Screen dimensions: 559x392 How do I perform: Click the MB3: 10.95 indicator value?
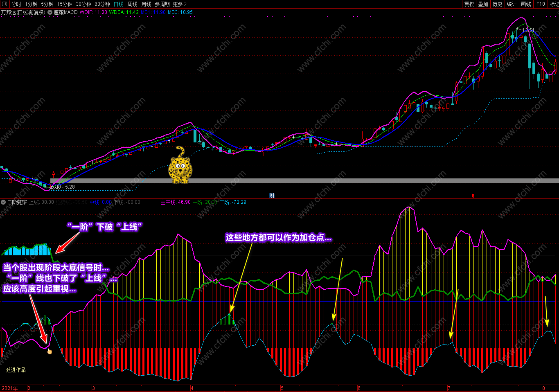[x=180, y=12]
